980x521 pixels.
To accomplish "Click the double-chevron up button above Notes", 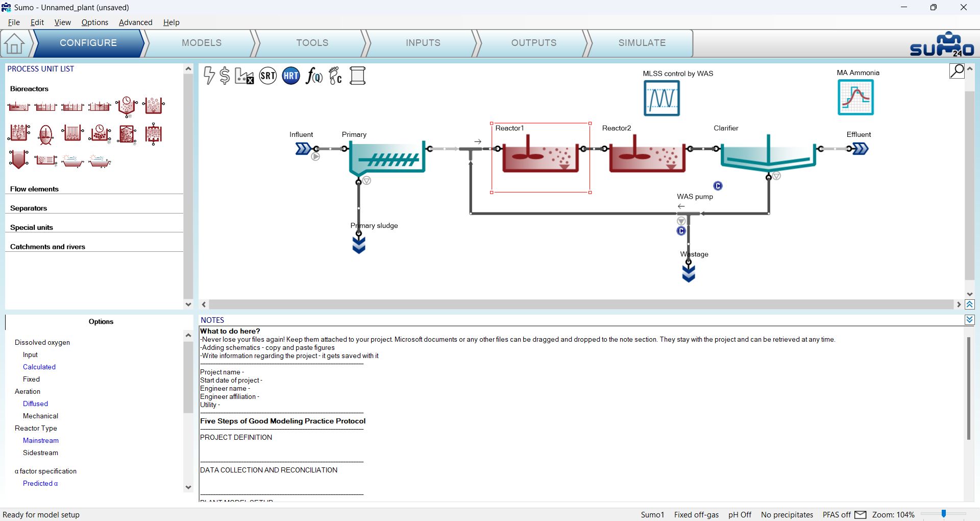I will coord(970,304).
